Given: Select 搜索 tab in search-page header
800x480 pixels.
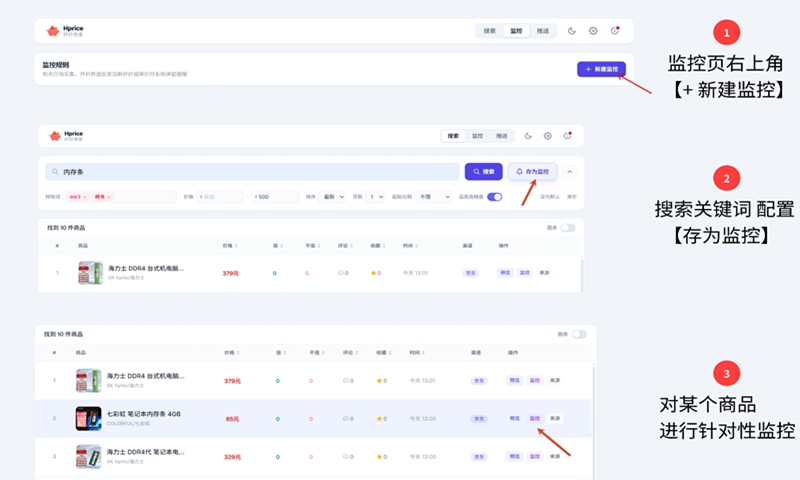Looking at the screenshot, I should [453, 136].
